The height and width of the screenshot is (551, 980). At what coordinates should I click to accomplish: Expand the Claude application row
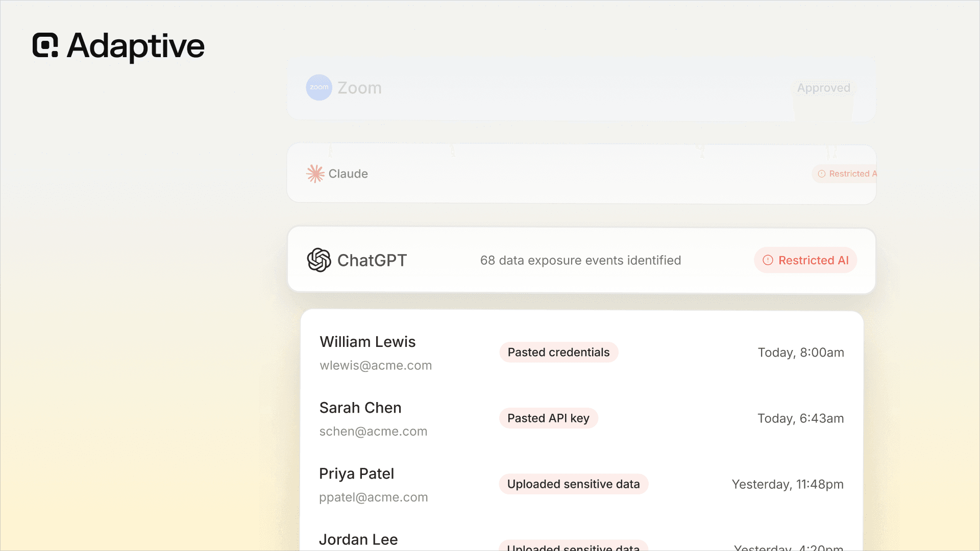[x=581, y=174]
